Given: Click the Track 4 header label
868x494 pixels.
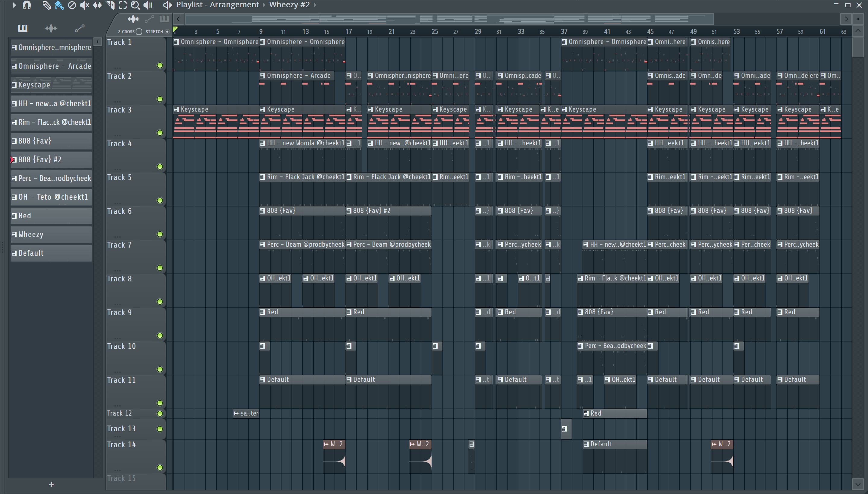Looking at the screenshot, I should pyautogui.click(x=119, y=144).
